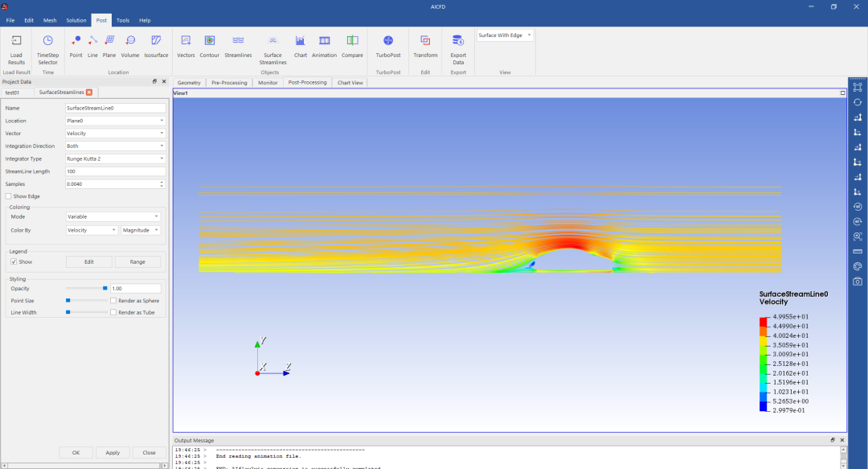Add a Contour object
Image resolution: width=868 pixels, height=469 pixels.
coord(209,47)
